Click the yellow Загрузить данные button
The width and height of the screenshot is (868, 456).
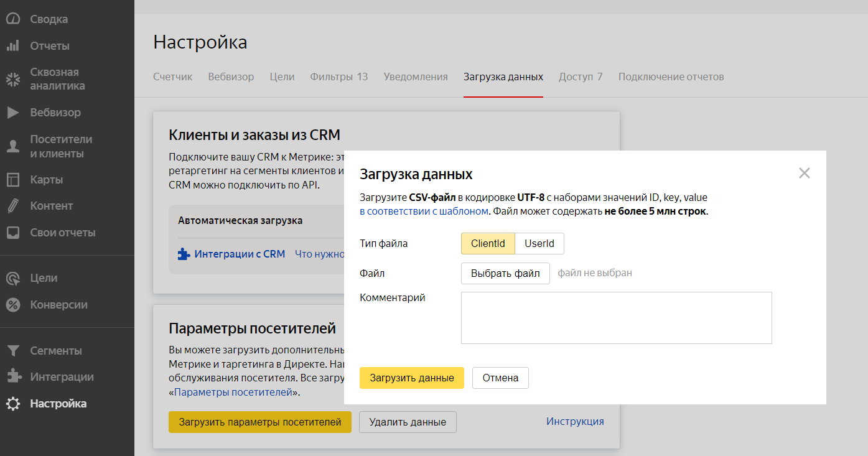[412, 378]
